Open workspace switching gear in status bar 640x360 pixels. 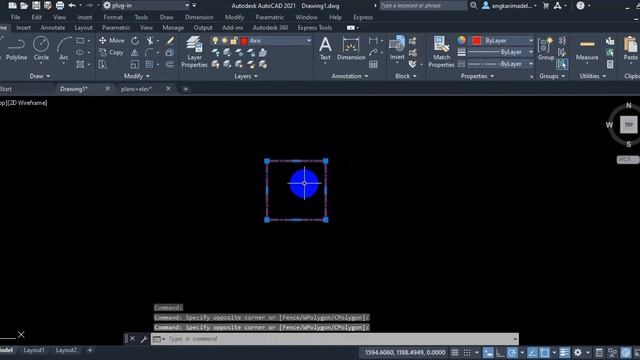point(578,352)
